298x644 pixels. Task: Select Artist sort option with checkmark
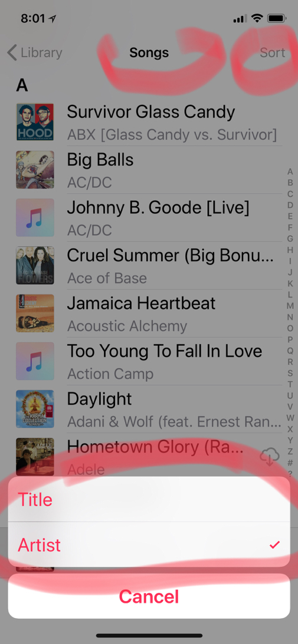[x=149, y=544]
